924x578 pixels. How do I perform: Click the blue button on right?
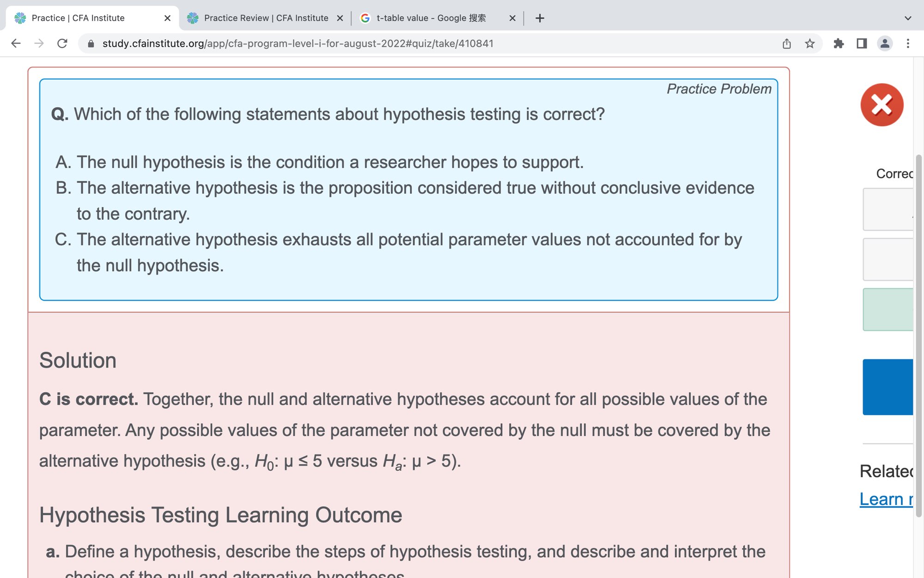tap(888, 387)
